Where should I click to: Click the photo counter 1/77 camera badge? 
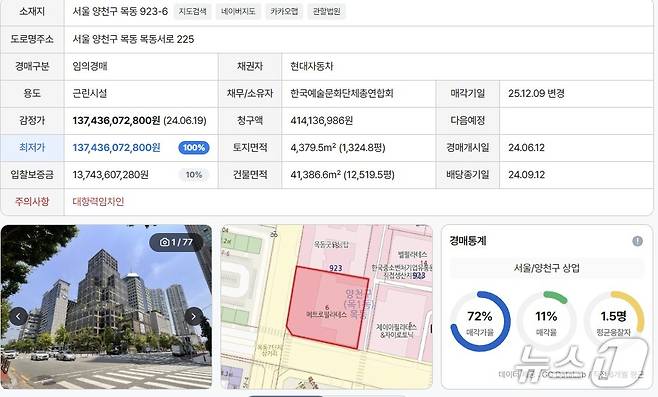176,242
